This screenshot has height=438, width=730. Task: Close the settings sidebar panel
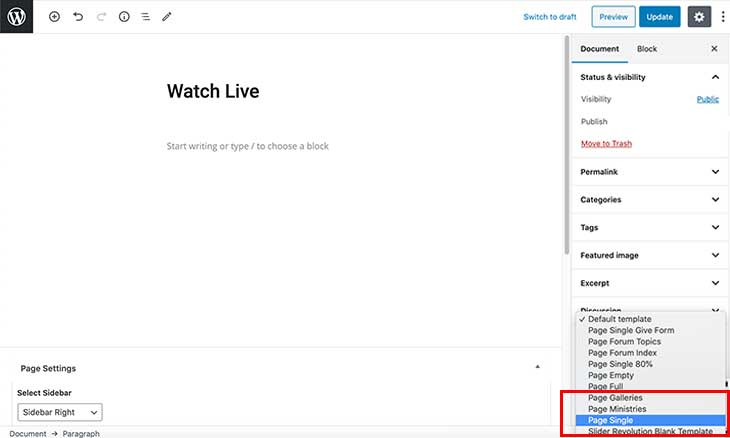(x=714, y=48)
